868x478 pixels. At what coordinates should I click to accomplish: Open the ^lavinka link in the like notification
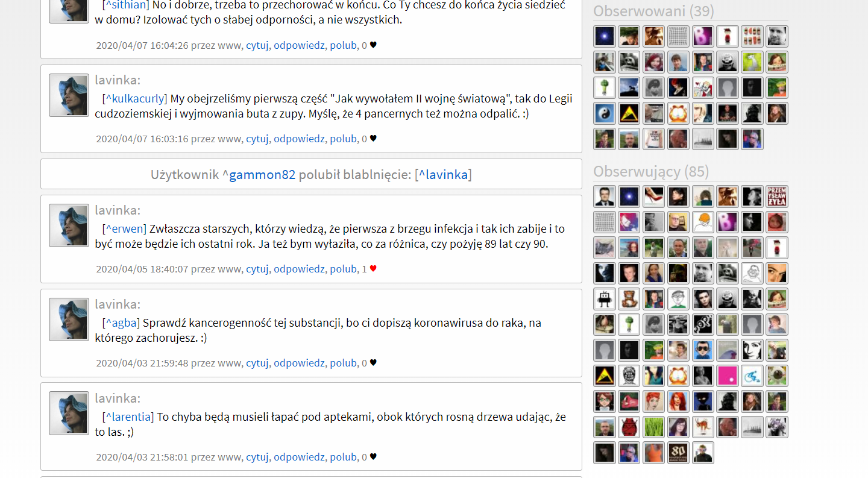[443, 175]
